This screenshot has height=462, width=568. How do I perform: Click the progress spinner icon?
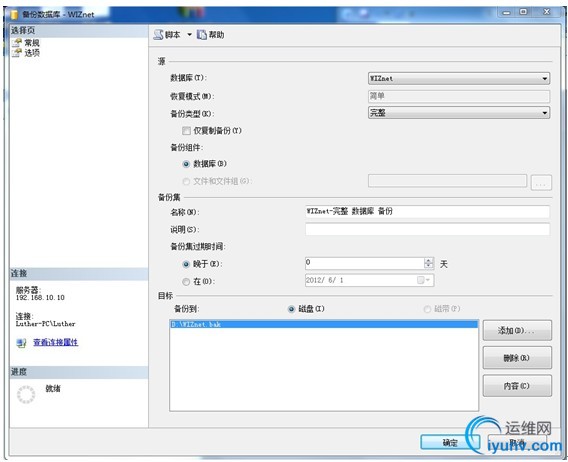click(x=26, y=395)
